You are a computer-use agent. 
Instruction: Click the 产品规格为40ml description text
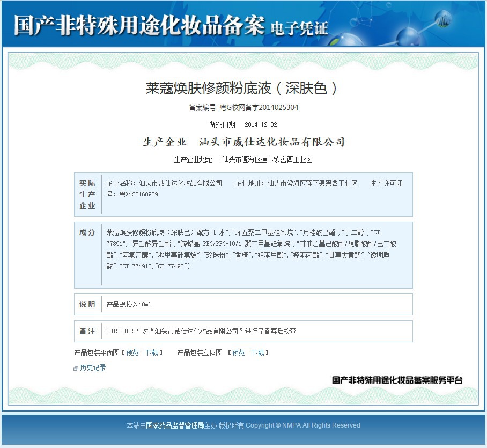pos(129,304)
